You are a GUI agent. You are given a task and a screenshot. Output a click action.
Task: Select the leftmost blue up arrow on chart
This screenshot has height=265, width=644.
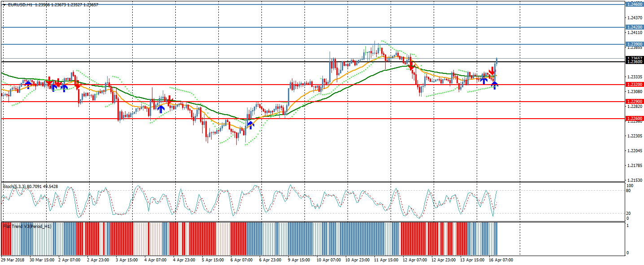(x=28, y=84)
